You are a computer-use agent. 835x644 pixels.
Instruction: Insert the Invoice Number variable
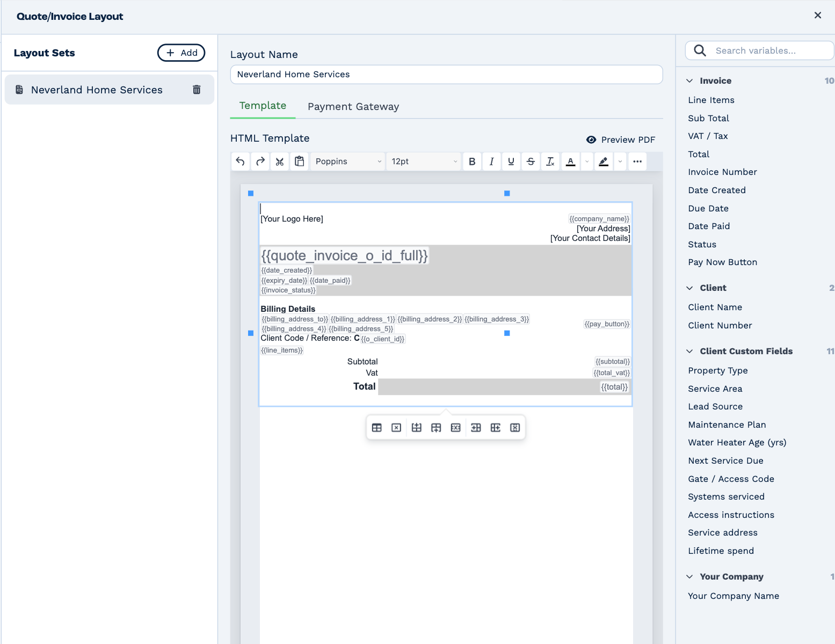[x=723, y=172]
